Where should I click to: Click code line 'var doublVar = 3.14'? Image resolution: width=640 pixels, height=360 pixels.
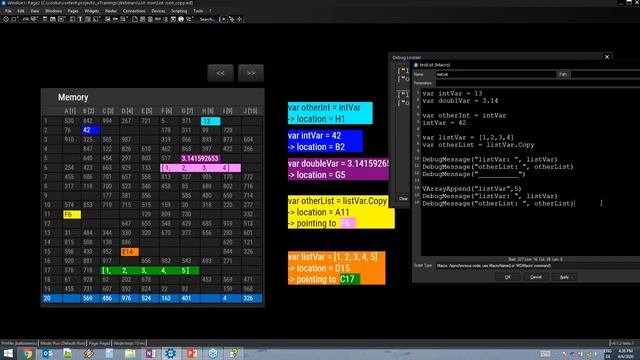click(460, 101)
